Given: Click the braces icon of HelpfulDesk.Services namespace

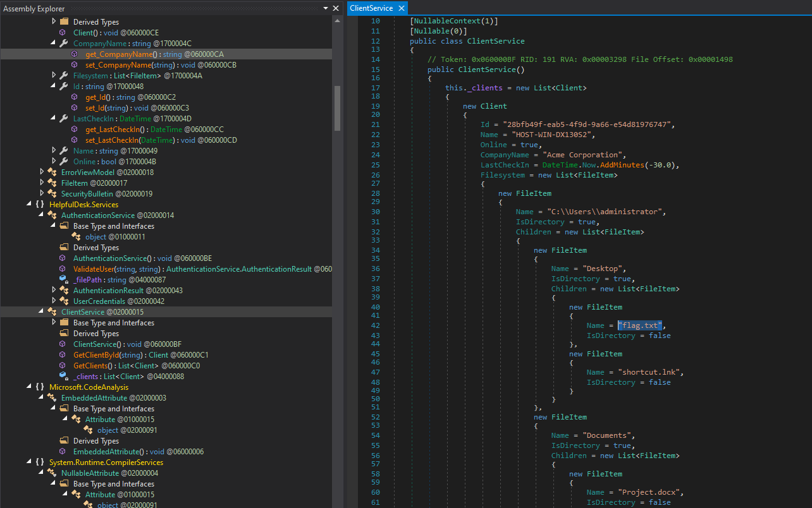Looking at the screenshot, I should [x=40, y=205].
